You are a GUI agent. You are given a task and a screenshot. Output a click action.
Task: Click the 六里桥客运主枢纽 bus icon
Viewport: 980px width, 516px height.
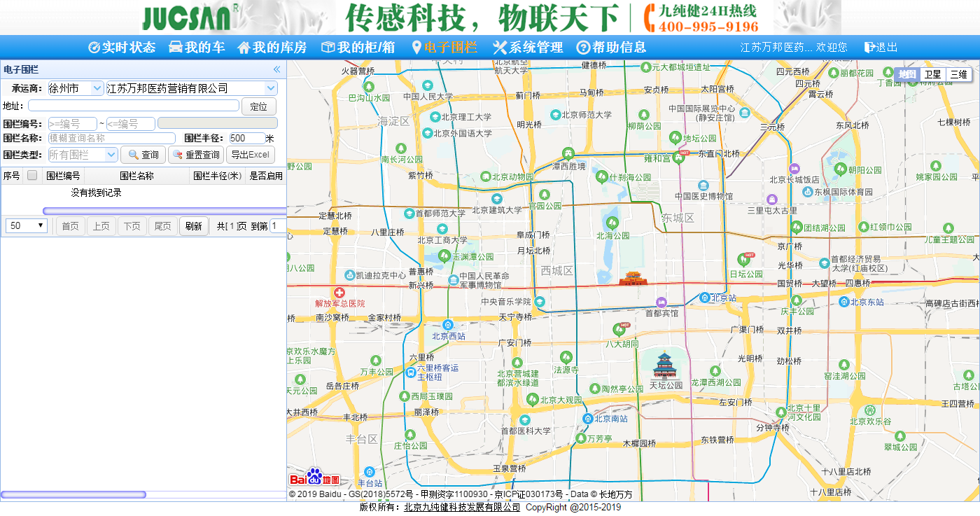click(x=409, y=372)
